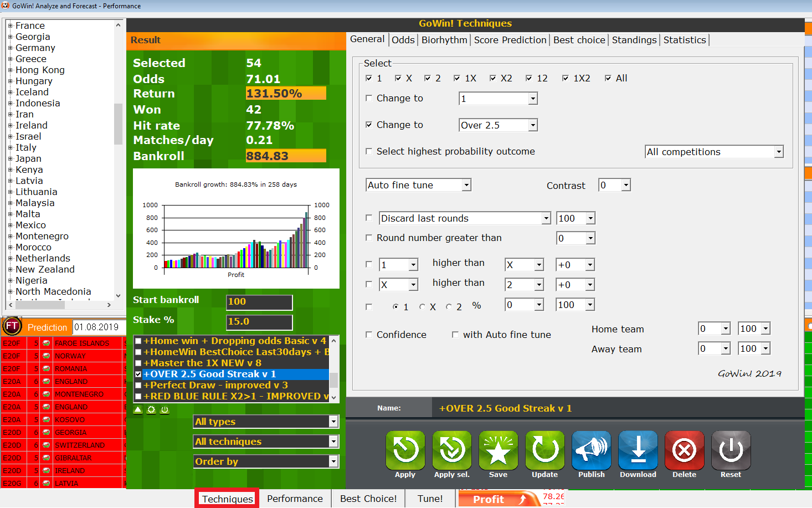Image resolution: width=812 pixels, height=508 pixels.
Task: Click the small green up-triangle icon
Action: pyautogui.click(x=138, y=409)
